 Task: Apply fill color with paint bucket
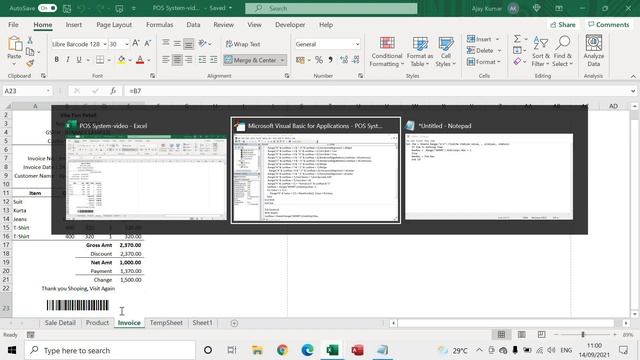121,60
